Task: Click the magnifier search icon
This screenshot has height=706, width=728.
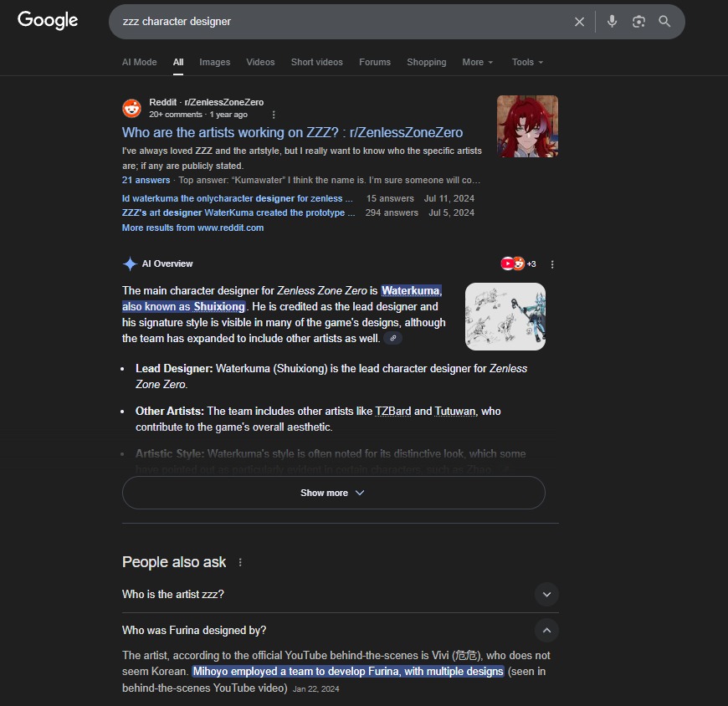Action: click(664, 22)
